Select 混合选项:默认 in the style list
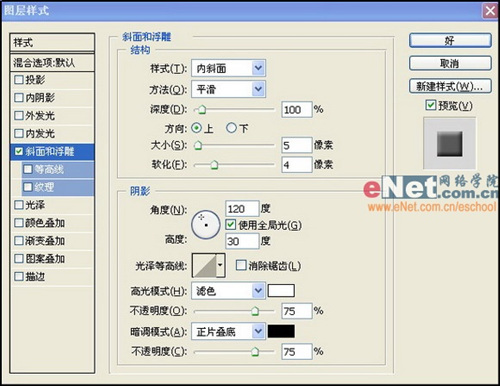 click(x=52, y=62)
